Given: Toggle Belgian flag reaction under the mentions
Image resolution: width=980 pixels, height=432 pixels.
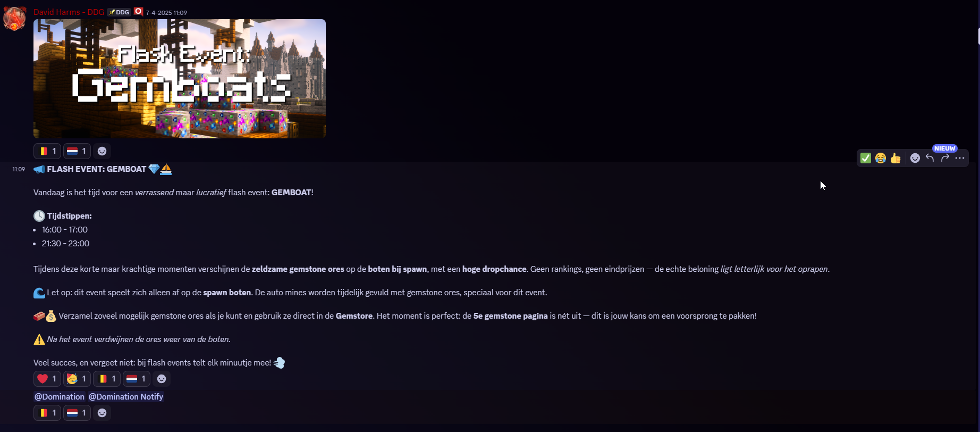Looking at the screenshot, I should 47,413.
